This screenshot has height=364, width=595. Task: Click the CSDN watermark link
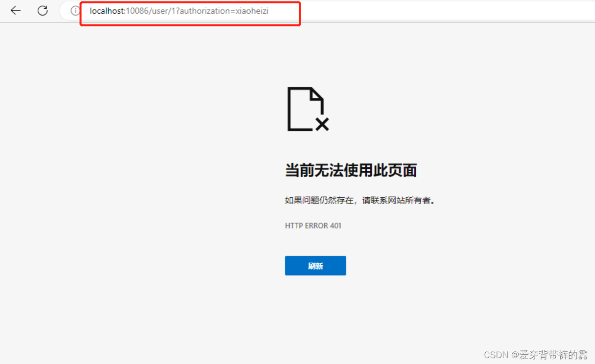point(496,355)
